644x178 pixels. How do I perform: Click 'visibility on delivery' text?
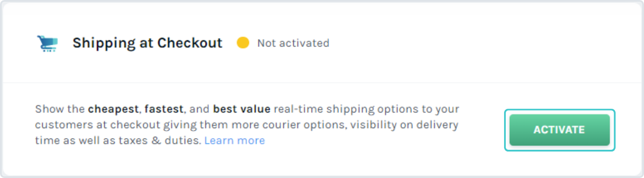[x=405, y=125]
